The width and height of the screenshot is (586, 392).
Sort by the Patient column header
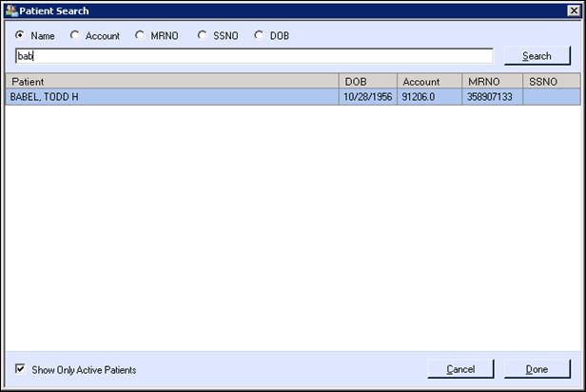coord(171,82)
